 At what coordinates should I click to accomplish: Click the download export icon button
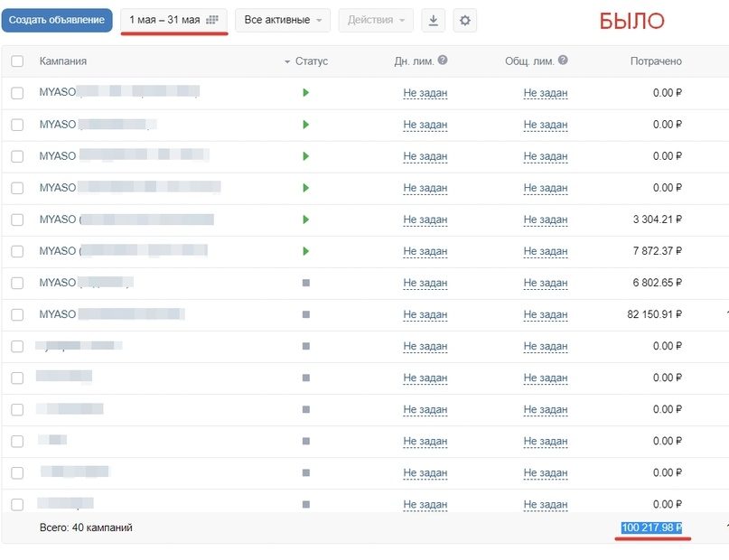433,21
